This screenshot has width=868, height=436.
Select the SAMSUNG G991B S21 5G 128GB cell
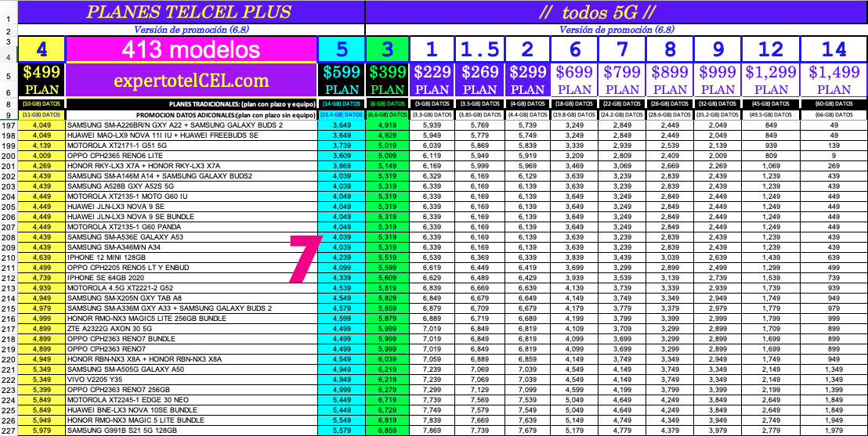(191, 431)
